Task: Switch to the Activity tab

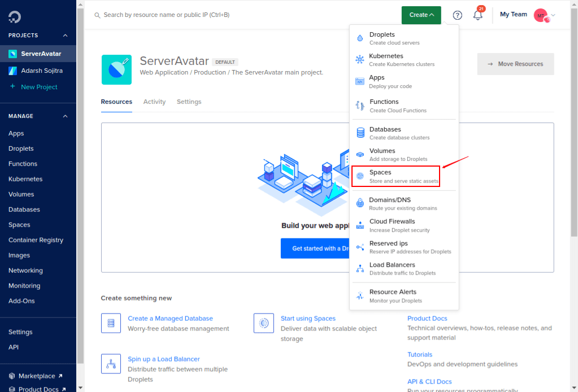Action: (154, 102)
